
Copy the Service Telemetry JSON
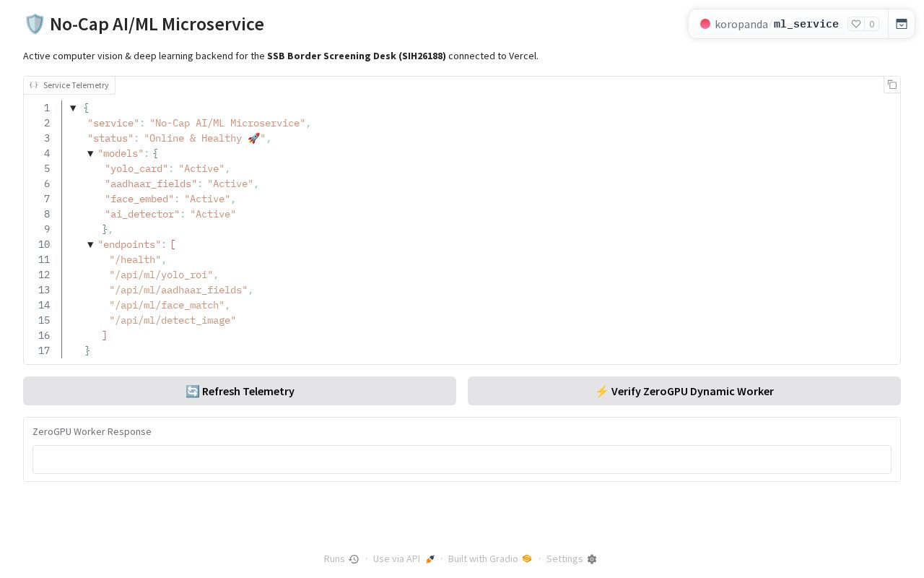coord(892,85)
